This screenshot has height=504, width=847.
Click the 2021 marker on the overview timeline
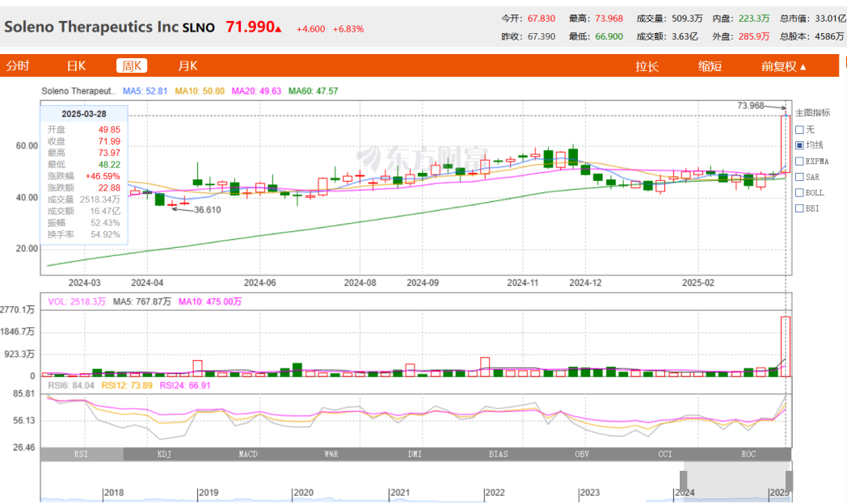[400, 493]
